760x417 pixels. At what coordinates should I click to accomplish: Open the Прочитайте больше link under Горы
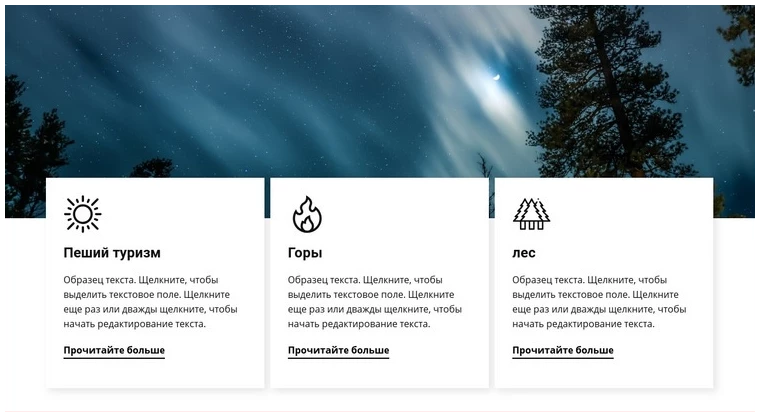[x=338, y=350]
